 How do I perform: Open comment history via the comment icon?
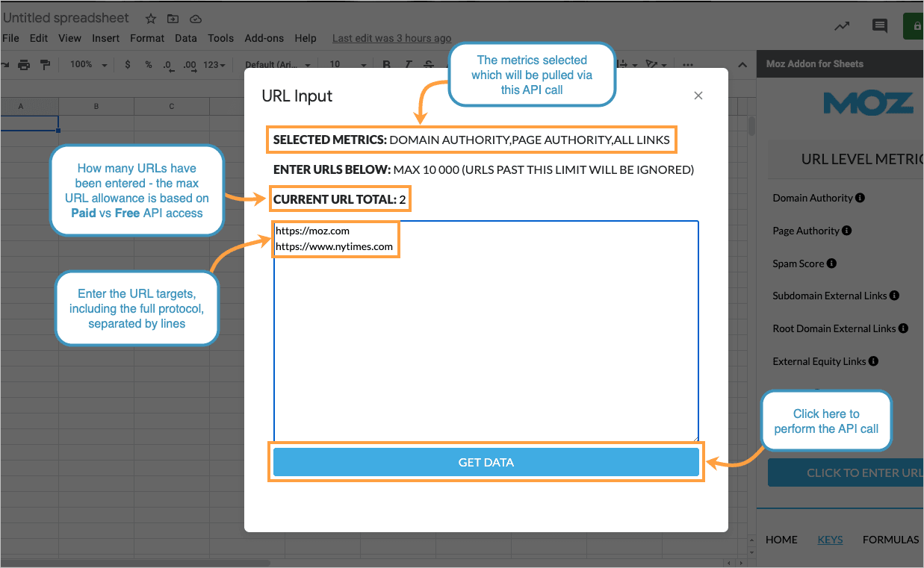click(x=880, y=25)
